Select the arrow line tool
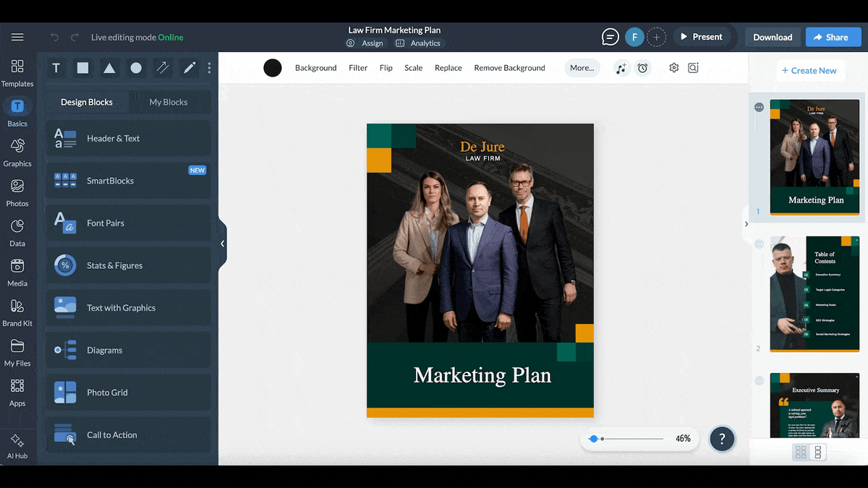868x488 pixels. coord(163,68)
